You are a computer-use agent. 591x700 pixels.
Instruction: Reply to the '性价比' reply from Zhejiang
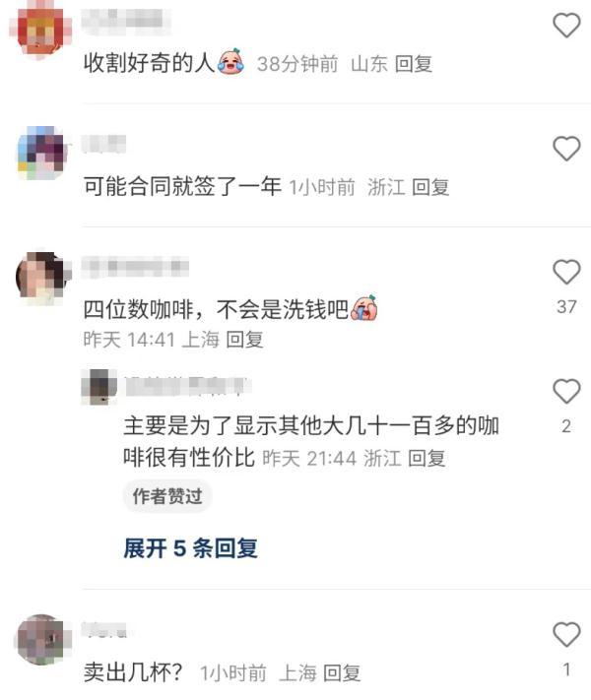coord(427,459)
